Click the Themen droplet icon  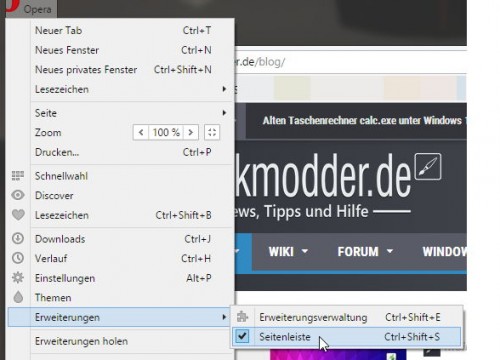point(18,297)
